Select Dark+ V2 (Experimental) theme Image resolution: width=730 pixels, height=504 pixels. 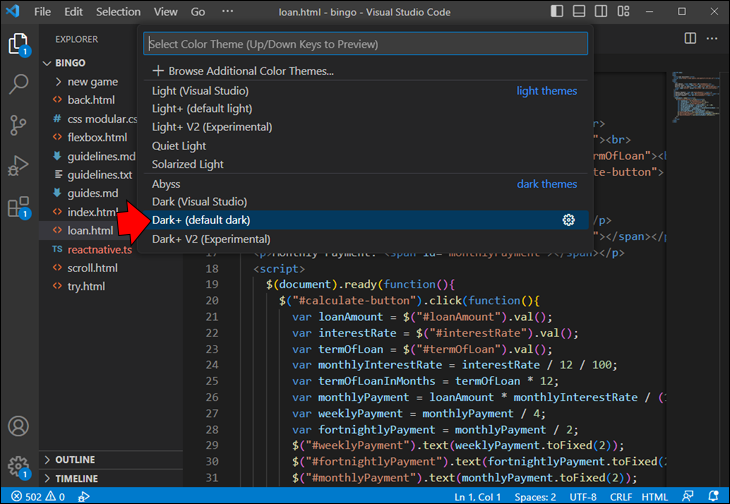[365, 239]
